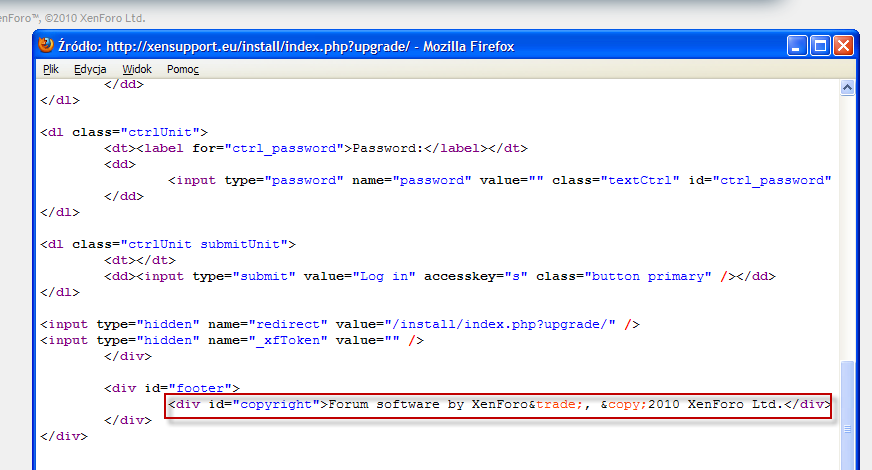Open the Plik menu
872x470 pixels.
coord(51,69)
